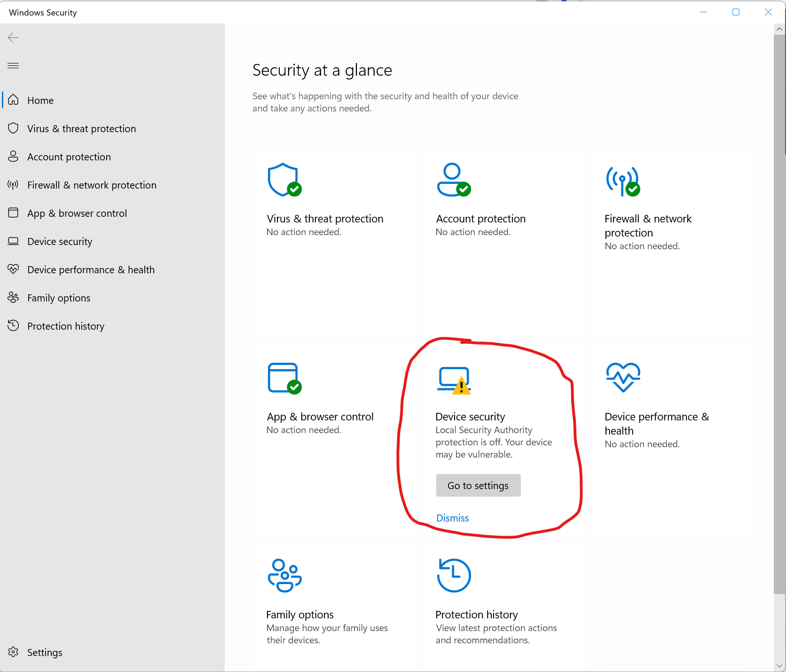This screenshot has width=786, height=672.
Task: Close the Windows Security window
Action: [x=768, y=12]
